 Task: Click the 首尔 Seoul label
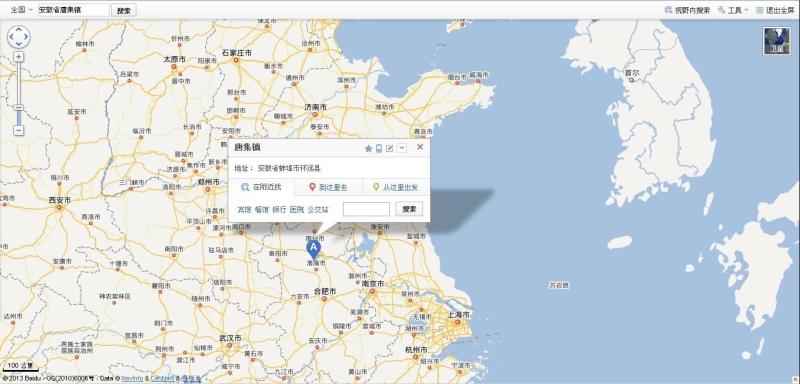[x=632, y=73]
